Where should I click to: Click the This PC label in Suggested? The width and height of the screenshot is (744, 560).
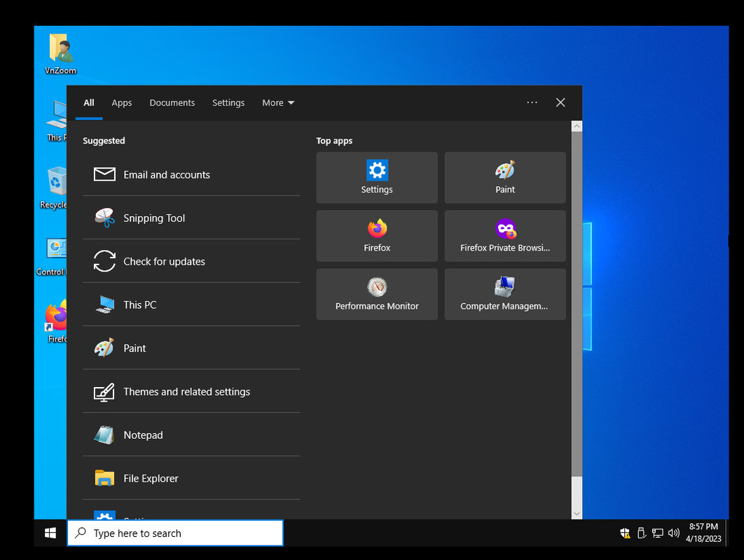pyautogui.click(x=139, y=305)
